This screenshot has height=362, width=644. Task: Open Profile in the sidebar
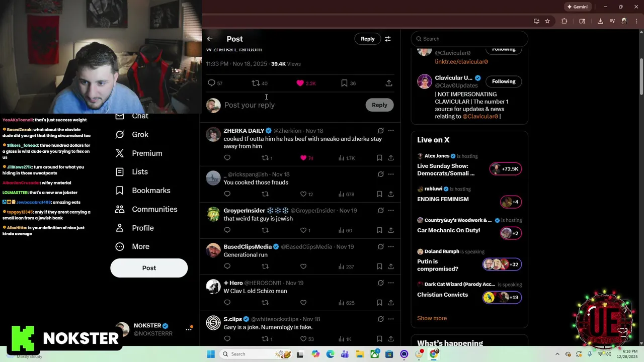pyautogui.click(x=135, y=228)
